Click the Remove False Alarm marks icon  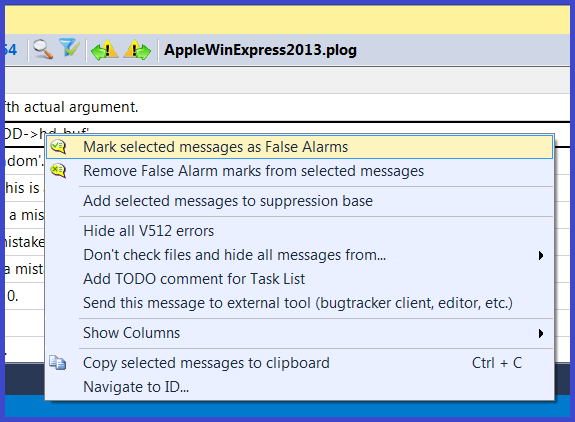pyautogui.click(x=58, y=171)
